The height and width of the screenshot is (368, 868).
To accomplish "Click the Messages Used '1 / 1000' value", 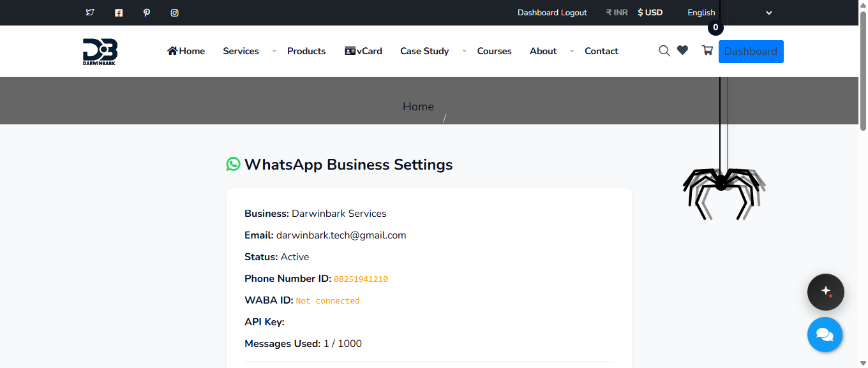I will point(343,344).
